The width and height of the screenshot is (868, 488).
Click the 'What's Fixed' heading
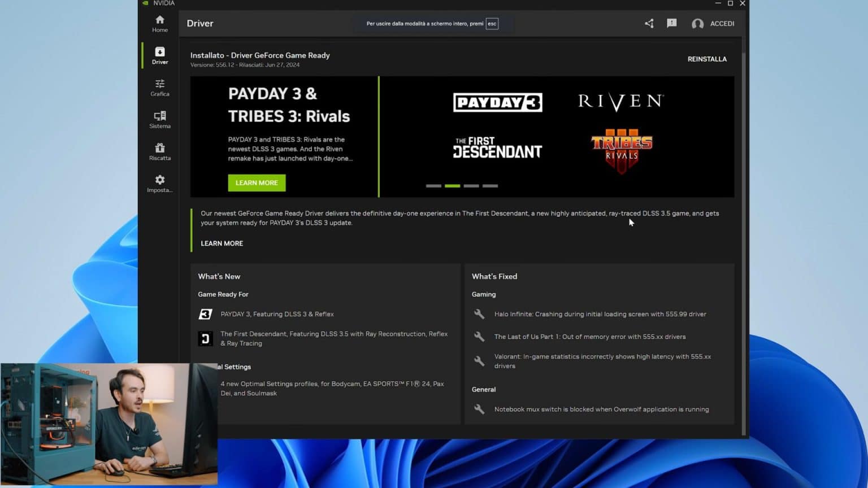494,276
